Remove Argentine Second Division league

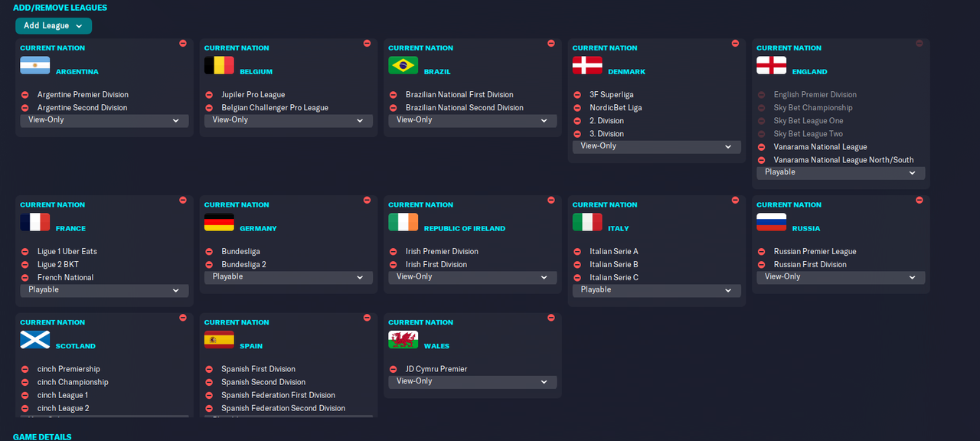(x=25, y=108)
